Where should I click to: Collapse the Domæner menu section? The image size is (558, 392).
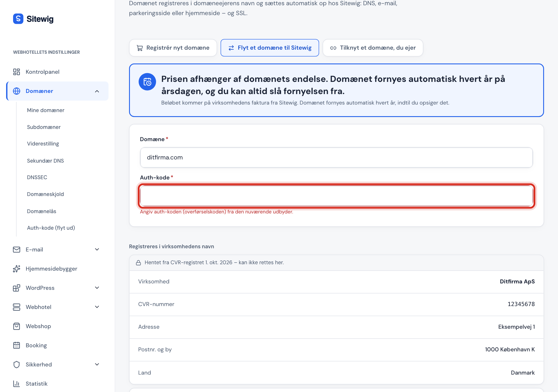97,91
